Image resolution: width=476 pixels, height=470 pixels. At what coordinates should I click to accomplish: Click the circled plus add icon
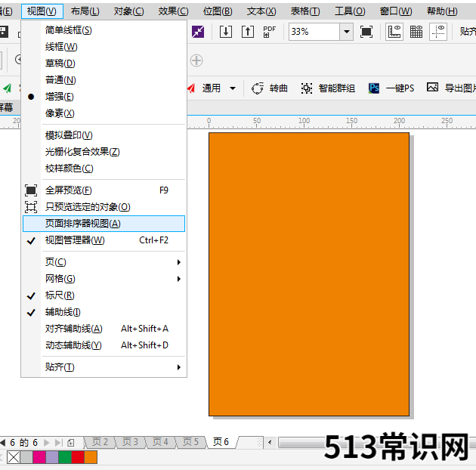(x=196, y=60)
